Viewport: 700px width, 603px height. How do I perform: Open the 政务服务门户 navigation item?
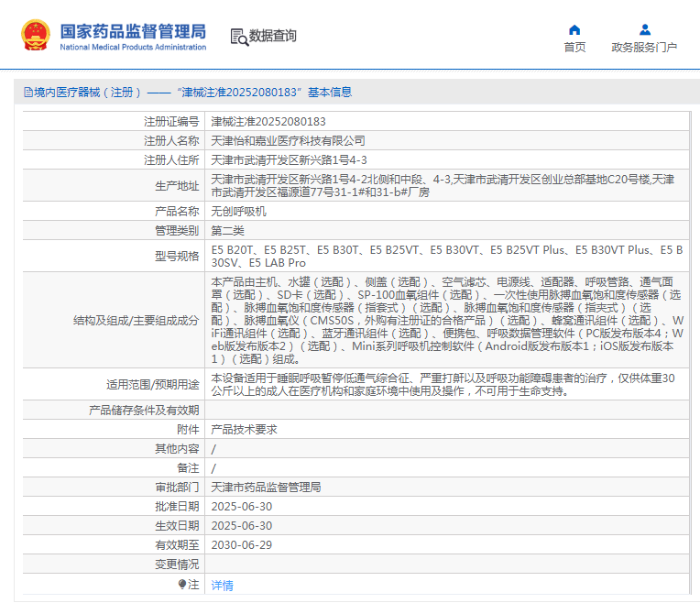644,47
